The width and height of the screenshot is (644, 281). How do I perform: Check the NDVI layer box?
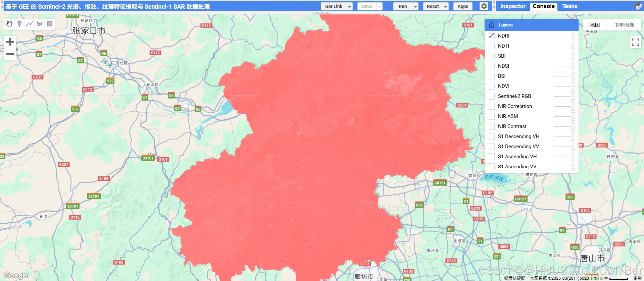(x=491, y=86)
